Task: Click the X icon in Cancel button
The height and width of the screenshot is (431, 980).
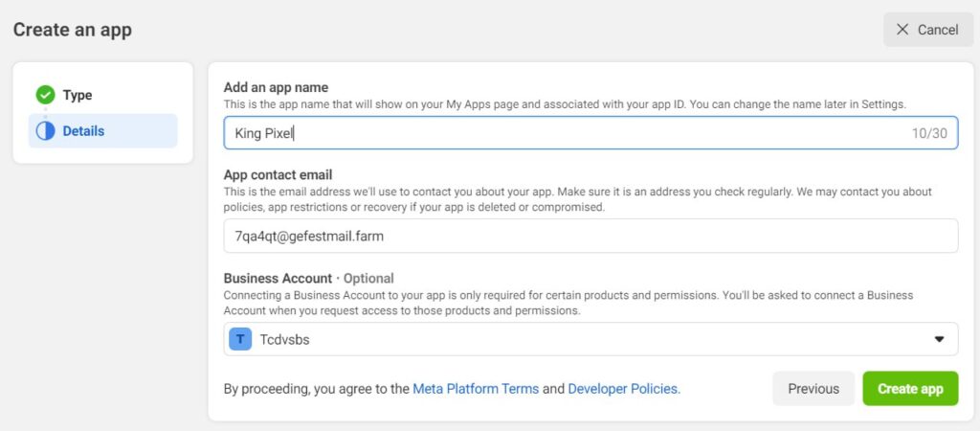Action: point(902,30)
